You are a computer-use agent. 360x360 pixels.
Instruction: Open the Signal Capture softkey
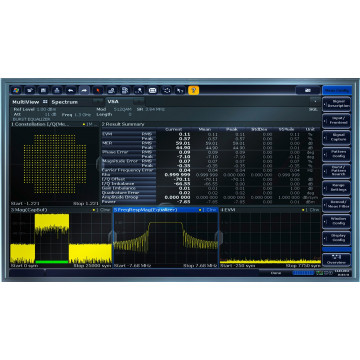point(337,137)
